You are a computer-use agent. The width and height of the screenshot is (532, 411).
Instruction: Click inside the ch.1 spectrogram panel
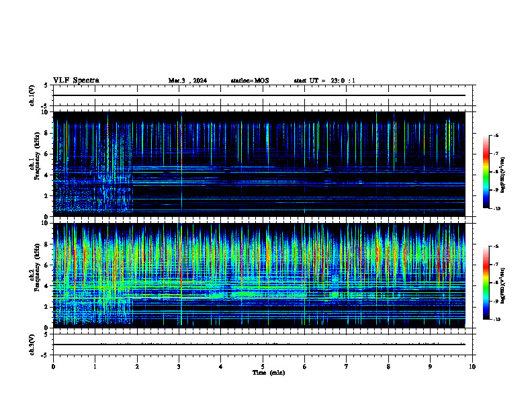[259, 164]
